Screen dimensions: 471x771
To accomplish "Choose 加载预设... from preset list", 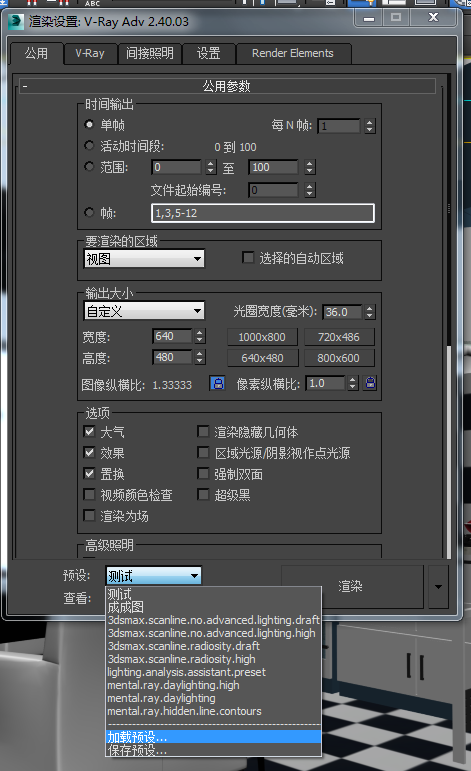I will [x=214, y=737].
